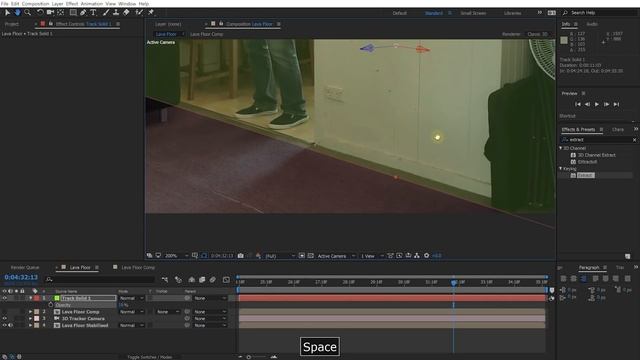Open parent dropdown for 3D Tracker Camera

click(210, 318)
